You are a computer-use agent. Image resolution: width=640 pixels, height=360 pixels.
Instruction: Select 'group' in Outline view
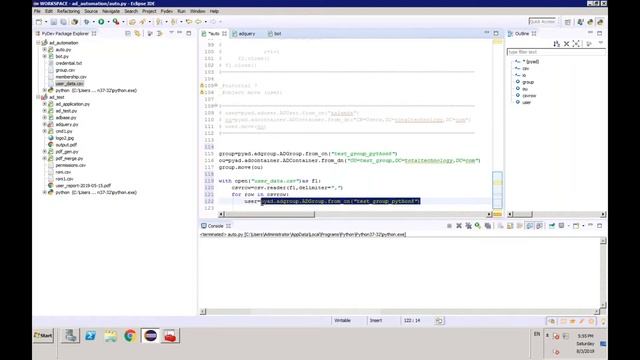(528, 82)
